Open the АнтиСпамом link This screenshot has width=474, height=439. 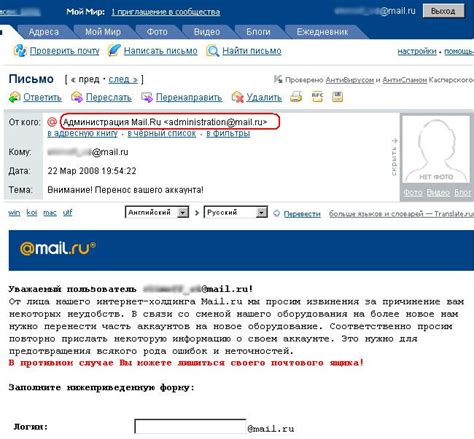405,80
